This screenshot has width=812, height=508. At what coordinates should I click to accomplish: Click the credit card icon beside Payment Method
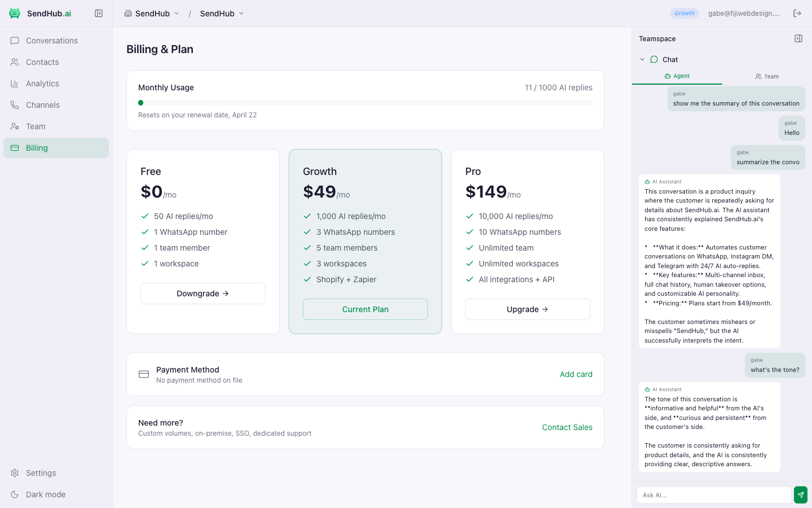pyautogui.click(x=144, y=374)
